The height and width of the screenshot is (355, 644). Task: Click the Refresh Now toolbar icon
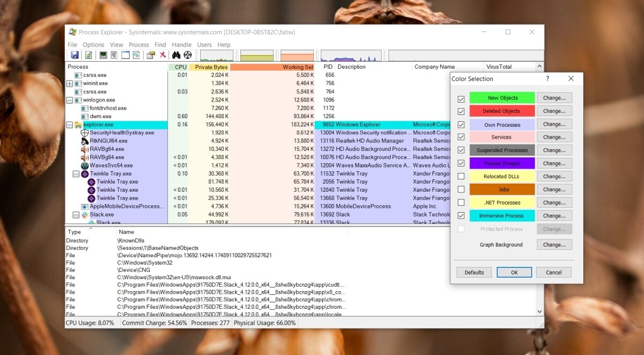pyautogui.click(x=89, y=55)
